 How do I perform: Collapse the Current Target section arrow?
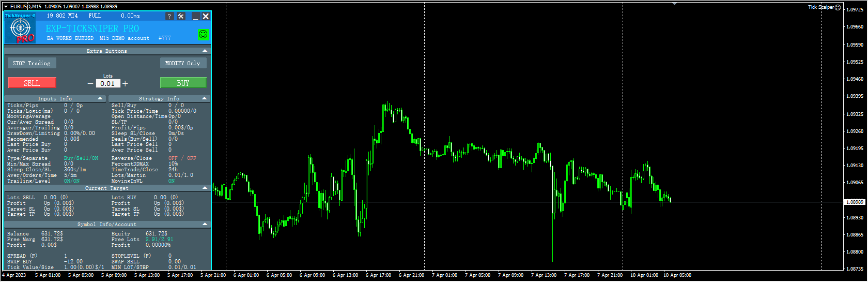[x=205, y=188]
